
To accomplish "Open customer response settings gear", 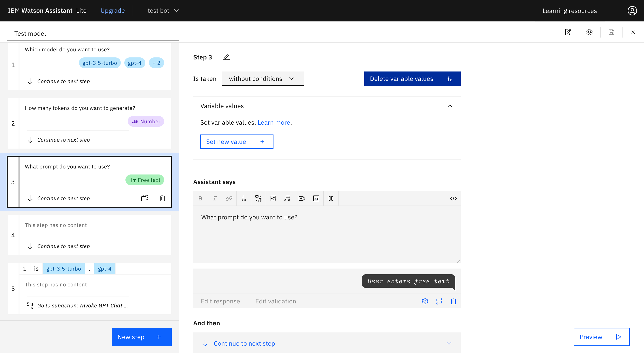I will click(x=425, y=301).
